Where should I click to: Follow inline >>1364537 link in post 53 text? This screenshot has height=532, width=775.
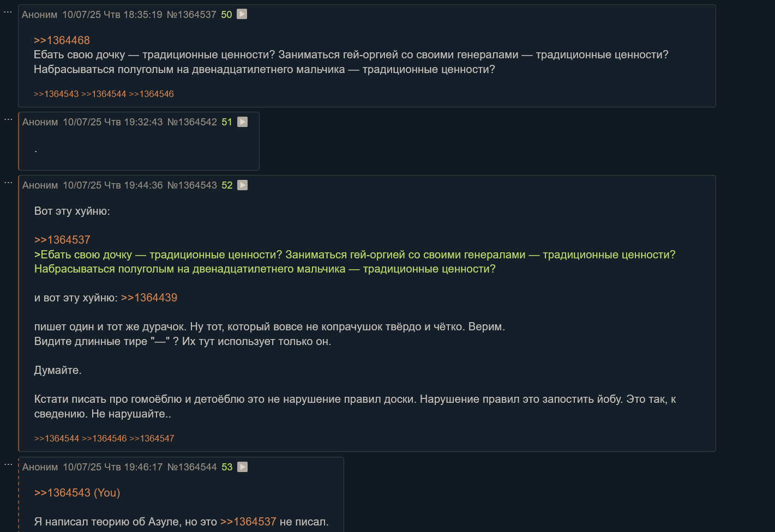[x=248, y=522]
